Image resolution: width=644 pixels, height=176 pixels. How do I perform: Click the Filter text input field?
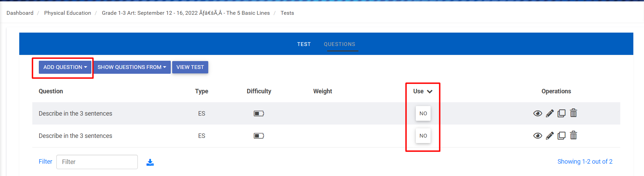coord(97,162)
